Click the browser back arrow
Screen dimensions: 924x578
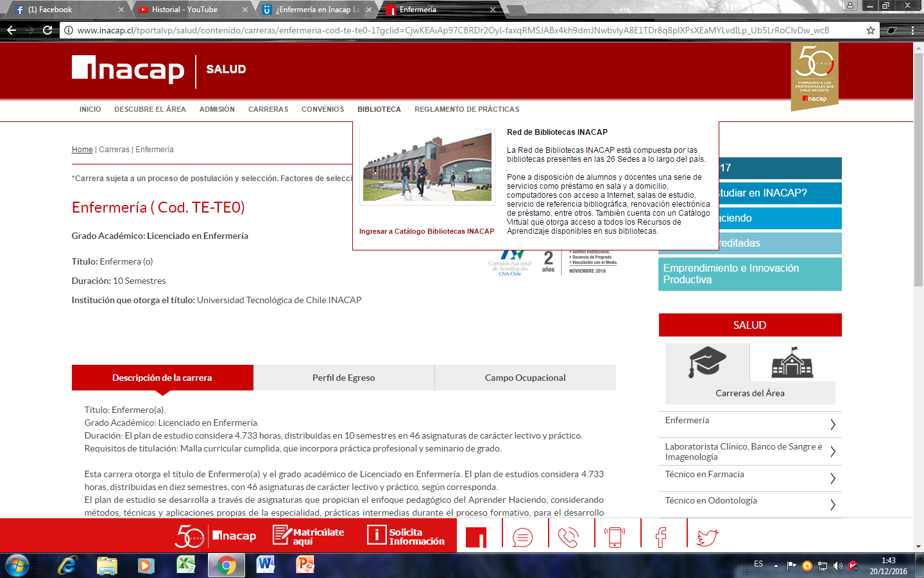point(11,30)
